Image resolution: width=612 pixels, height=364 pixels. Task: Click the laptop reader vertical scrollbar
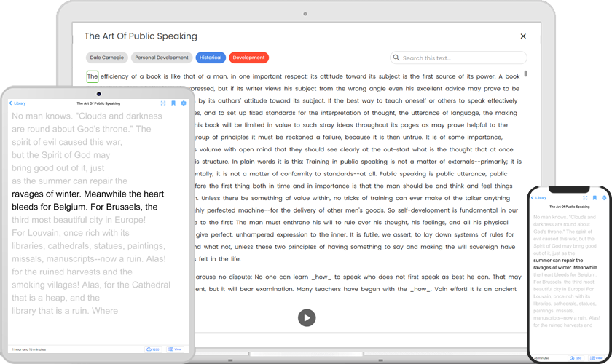coord(526,74)
